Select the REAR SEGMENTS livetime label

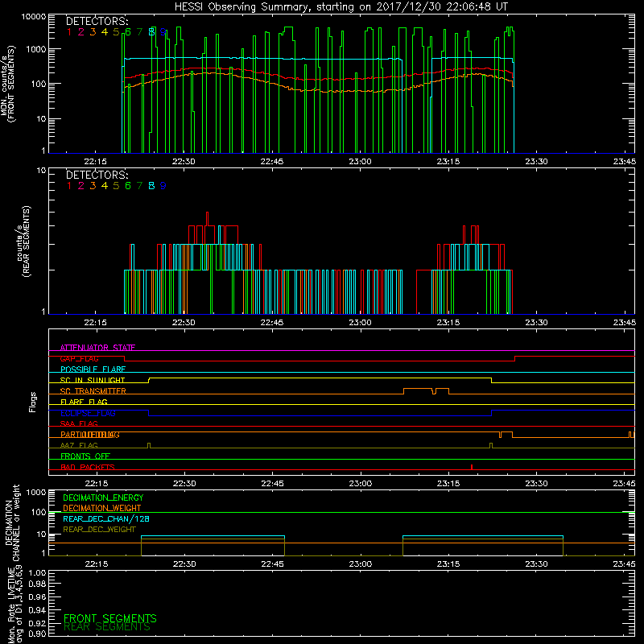pyautogui.click(x=107, y=627)
